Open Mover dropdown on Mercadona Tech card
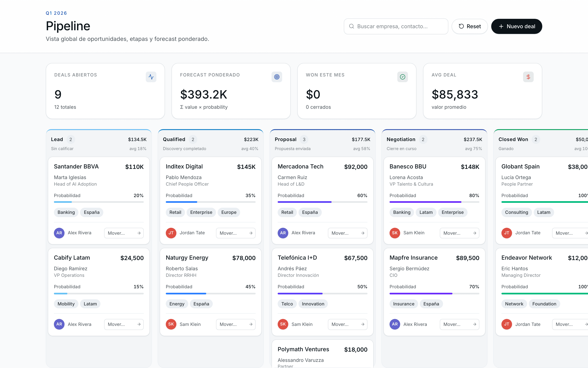Image resolution: width=588 pixels, height=368 pixels. [x=348, y=233]
